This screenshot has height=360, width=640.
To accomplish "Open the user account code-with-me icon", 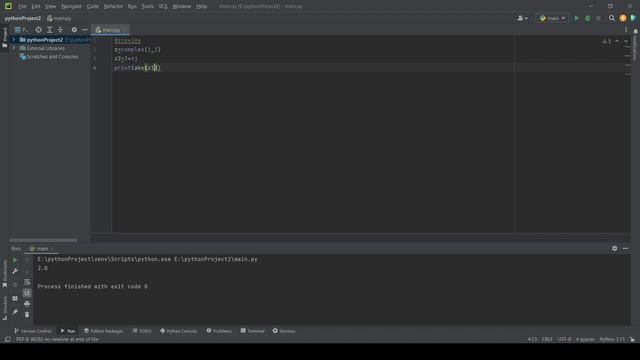I will point(522,18).
